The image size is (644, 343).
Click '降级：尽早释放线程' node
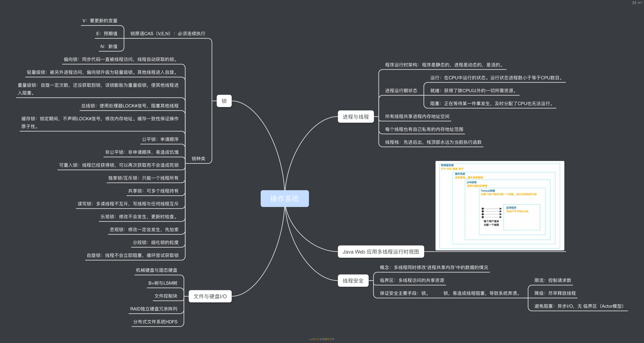(x=555, y=293)
